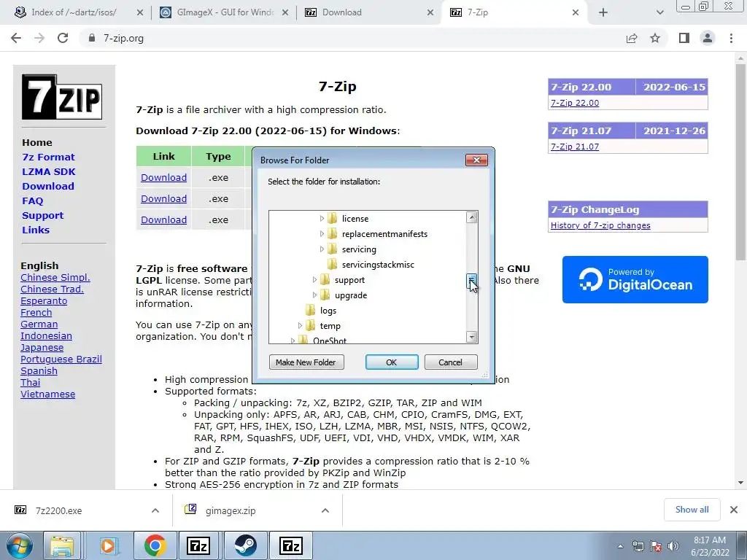This screenshot has height=560, width=747.
Task: Reload the current page
Action: coord(63,38)
